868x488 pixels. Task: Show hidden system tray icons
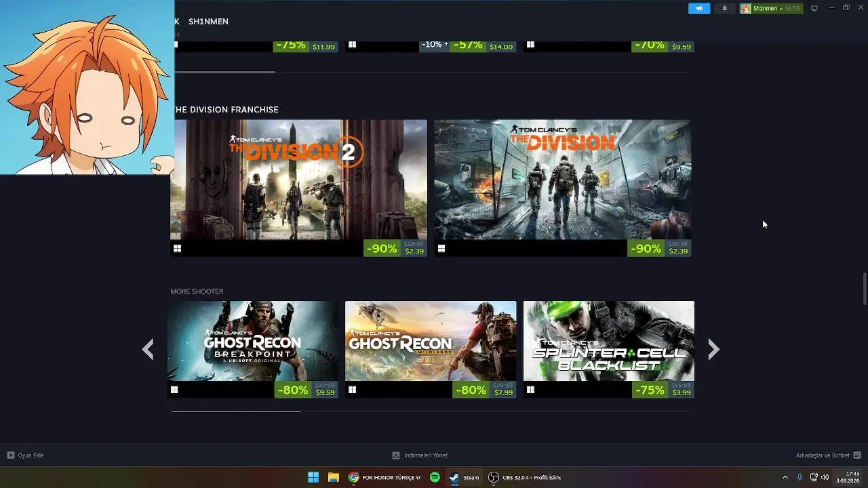[x=785, y=477]
